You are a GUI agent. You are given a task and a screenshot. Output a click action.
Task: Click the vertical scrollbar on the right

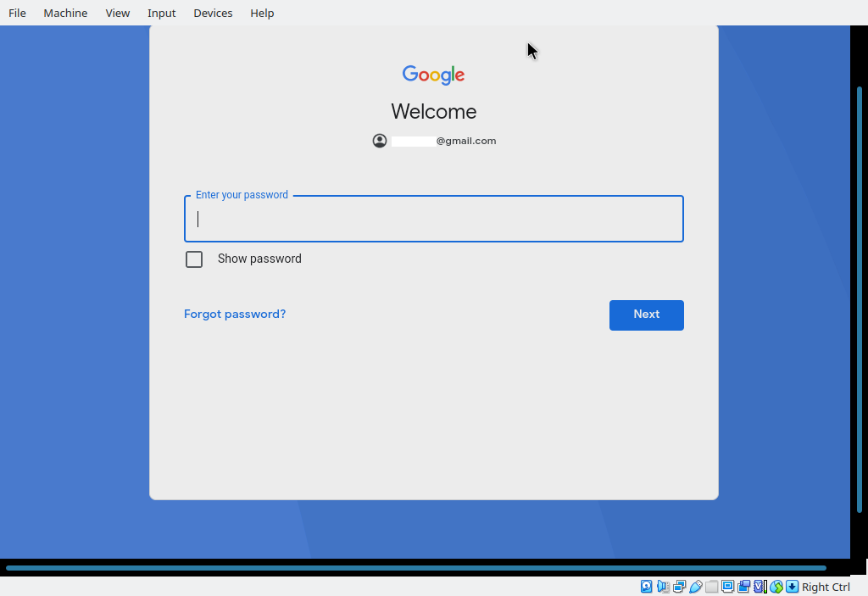pyautogui.click(x=860, y=299)
